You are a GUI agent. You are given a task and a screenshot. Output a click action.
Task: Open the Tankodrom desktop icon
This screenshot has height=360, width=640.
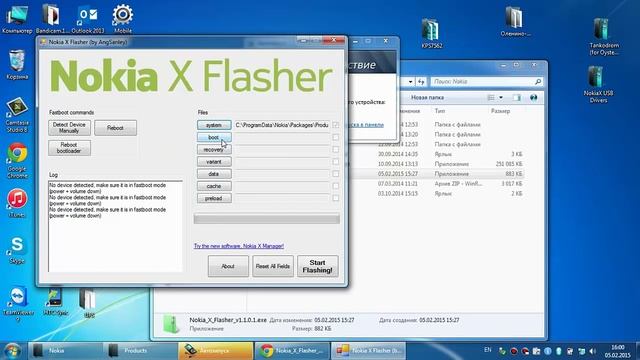tap(604, 36)
